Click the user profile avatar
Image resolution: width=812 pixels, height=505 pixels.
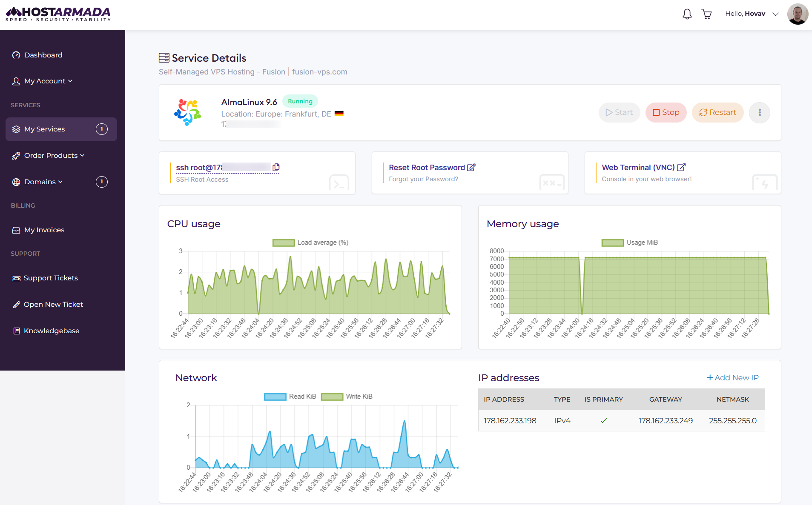[x=798, y=14]
